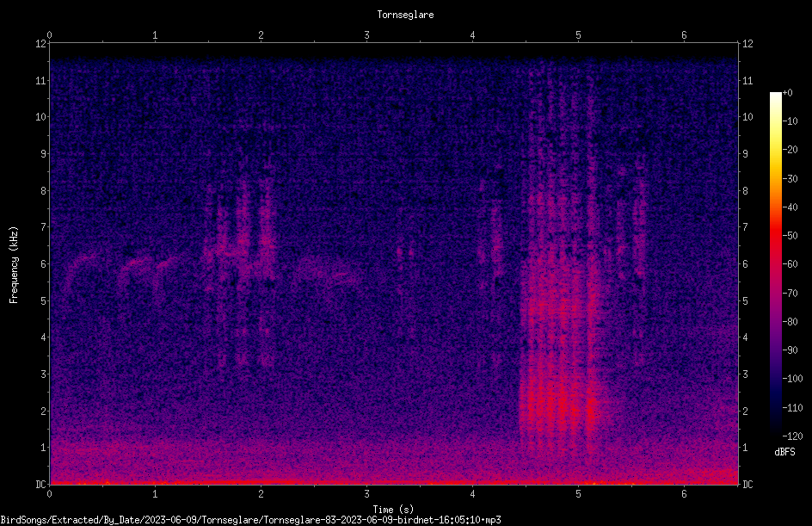This screenshot has width=812, height=526.
Task: Click the dBFS label under the color scale
Action: pos(784,452)
